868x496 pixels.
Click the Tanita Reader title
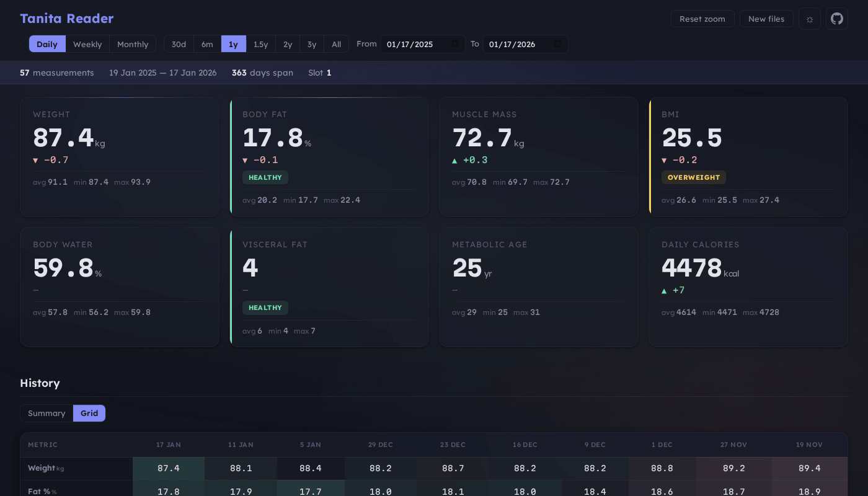point(66,19)
